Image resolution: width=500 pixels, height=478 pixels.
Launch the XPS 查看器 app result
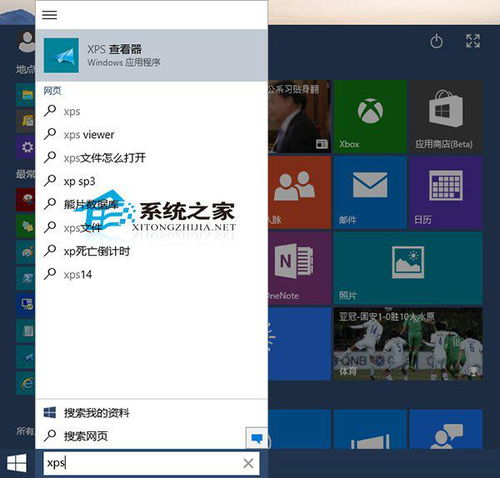point(152,55)
